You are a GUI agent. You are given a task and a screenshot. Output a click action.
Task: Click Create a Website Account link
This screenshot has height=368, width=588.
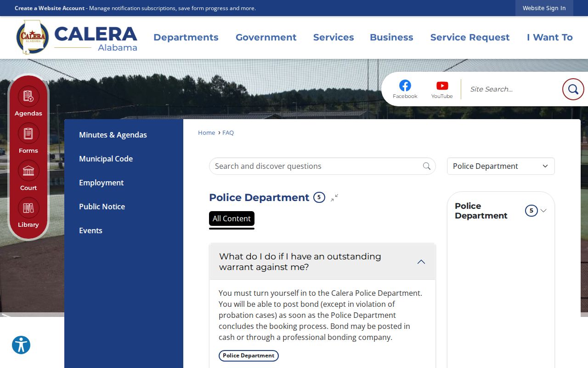50,8
